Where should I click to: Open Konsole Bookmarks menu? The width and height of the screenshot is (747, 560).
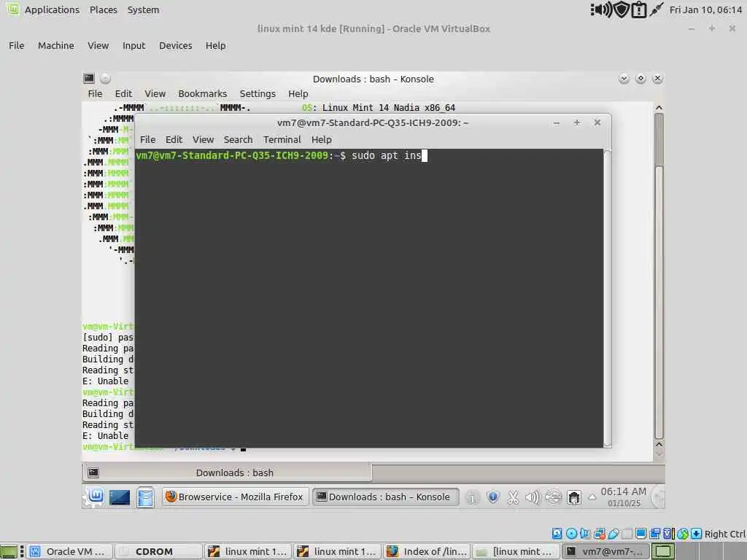click(203, 94)
